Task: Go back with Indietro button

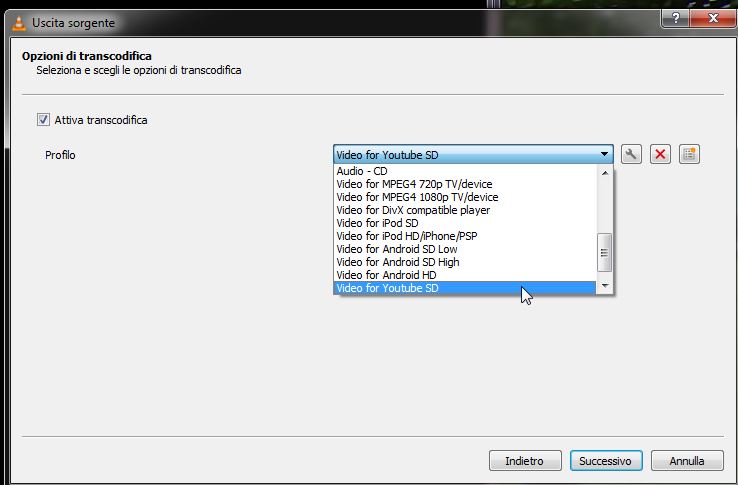Action: tap(525, 461)
